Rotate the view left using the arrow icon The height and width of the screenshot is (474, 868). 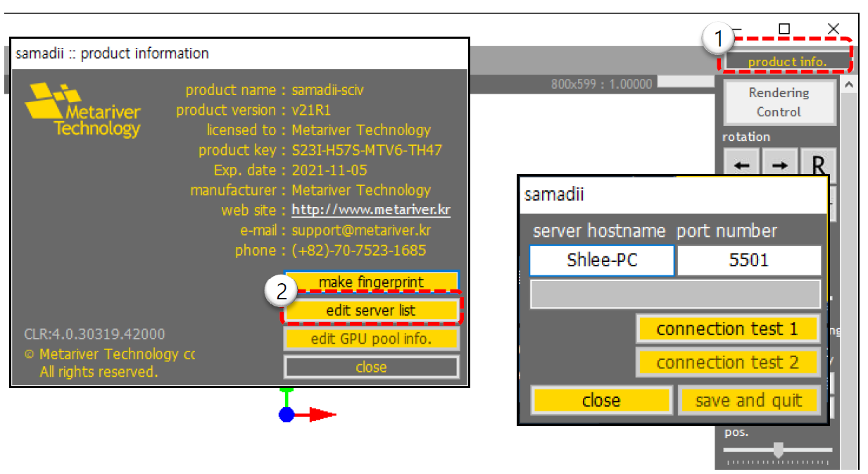point(741,164)
